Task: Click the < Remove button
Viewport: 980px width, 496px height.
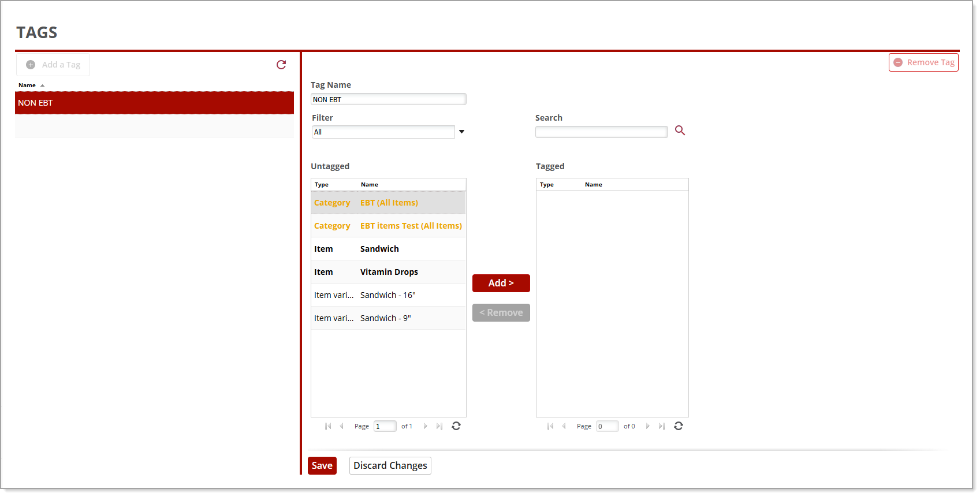Action: tap(501, 312)
